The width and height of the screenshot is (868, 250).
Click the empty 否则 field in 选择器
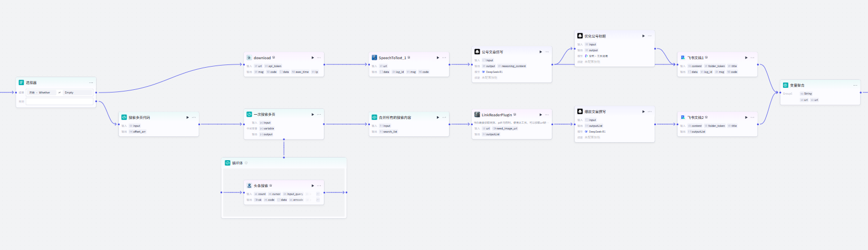pos(59,101)
